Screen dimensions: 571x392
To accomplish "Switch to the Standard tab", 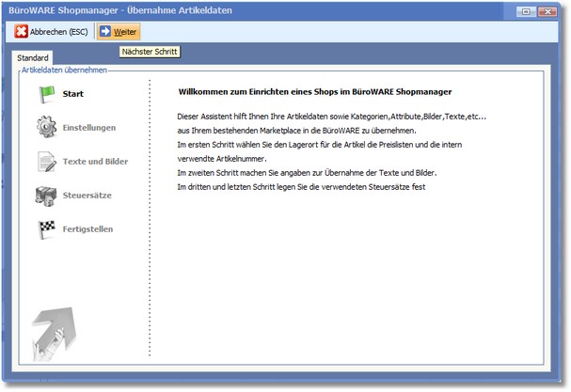I will [34, 58].
